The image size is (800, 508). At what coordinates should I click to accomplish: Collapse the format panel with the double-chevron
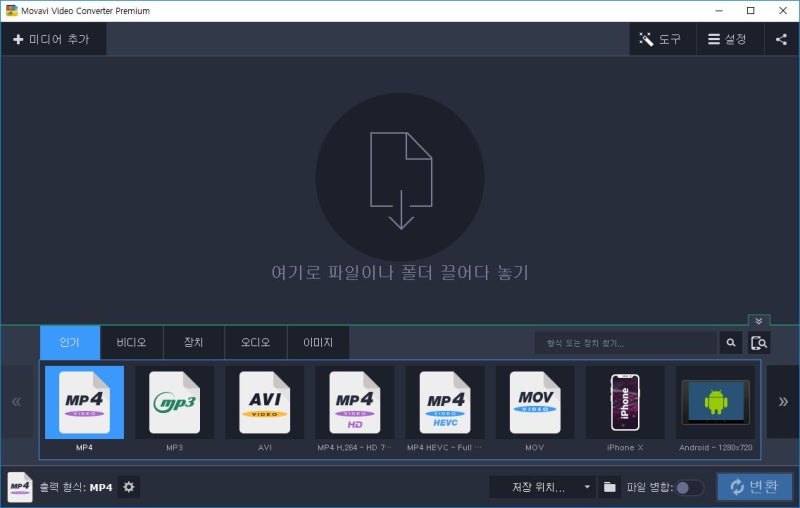pyautogui.click(x=759, y=321)
